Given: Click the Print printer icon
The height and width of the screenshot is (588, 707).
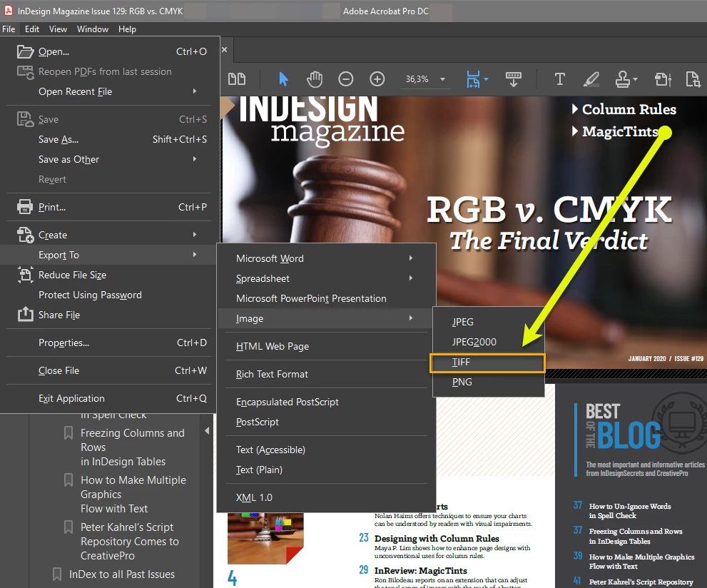Looking at the screenshot, I should (25, 207).
